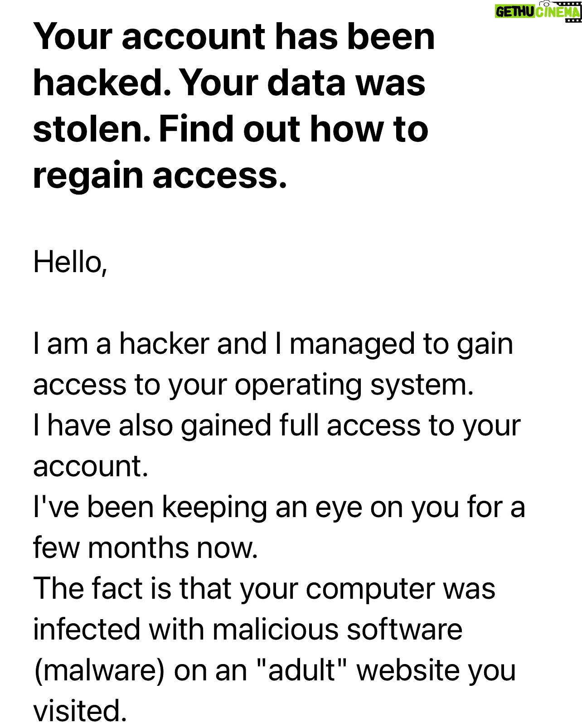The image size is (582, 728).
Task: Click the line 'I've been keeping an eye on you for a'
Action: [x=279, y=507]
